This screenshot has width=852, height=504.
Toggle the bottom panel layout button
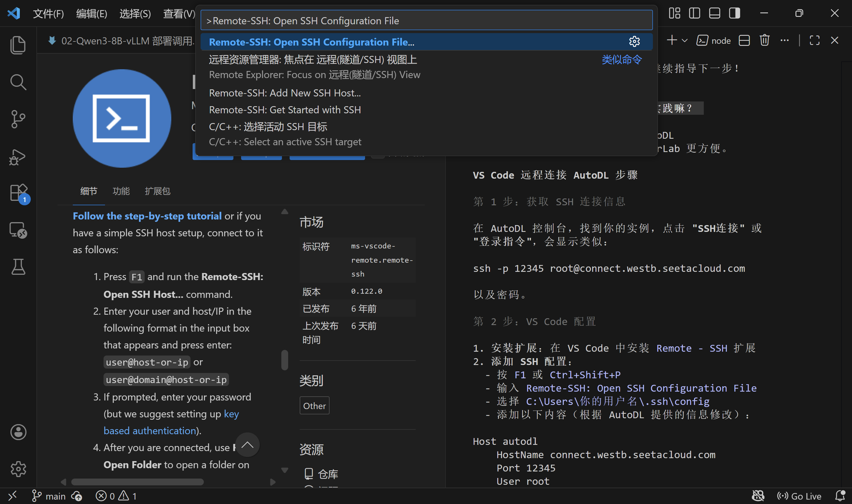(714, 13)
